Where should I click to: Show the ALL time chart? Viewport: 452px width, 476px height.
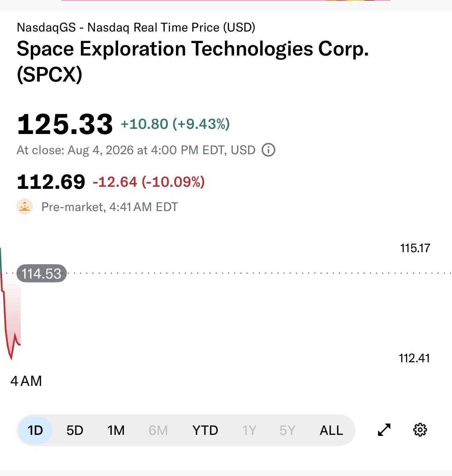point(331,430)
